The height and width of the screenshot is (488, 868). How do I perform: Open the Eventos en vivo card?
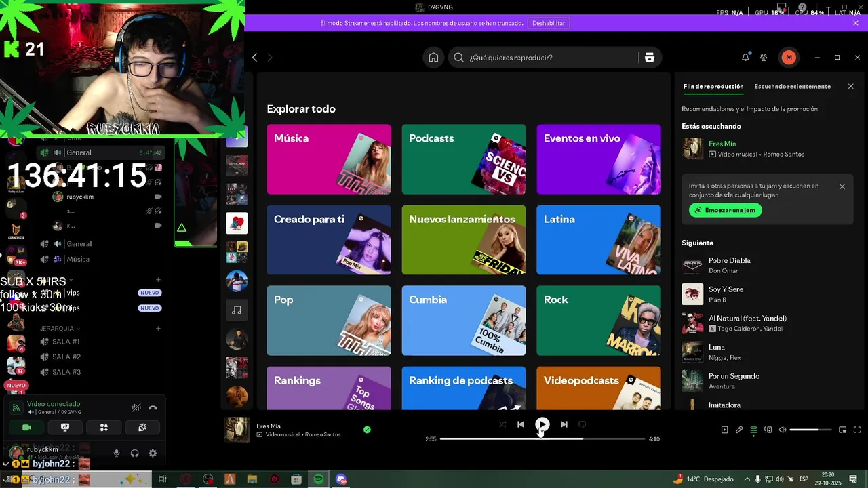coord(599,159)
